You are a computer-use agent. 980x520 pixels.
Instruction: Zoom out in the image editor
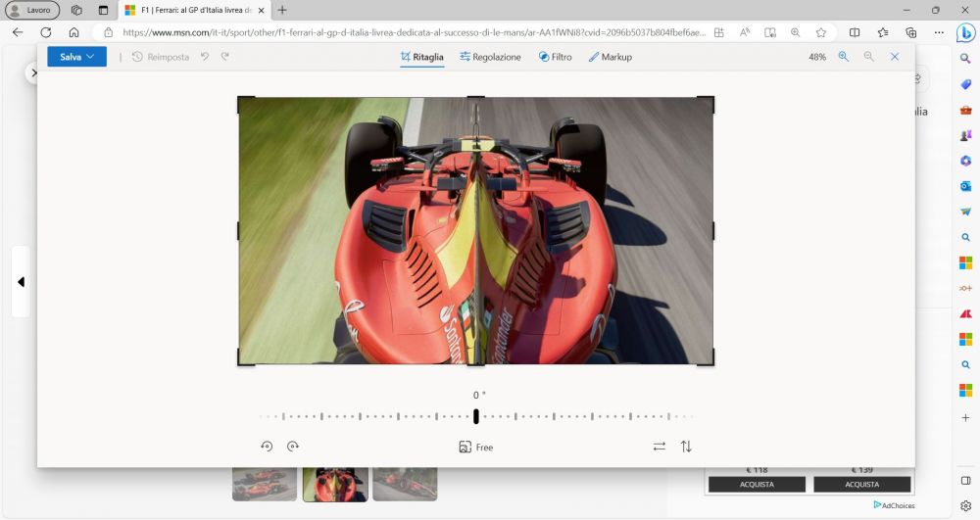click(x=868, y=57)
